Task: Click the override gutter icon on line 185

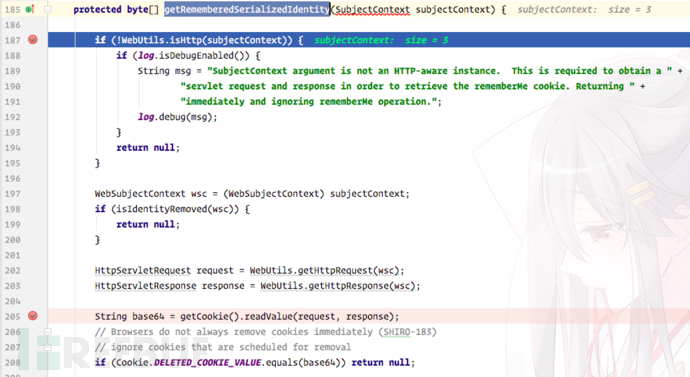Action: click(x=29, y=9)
